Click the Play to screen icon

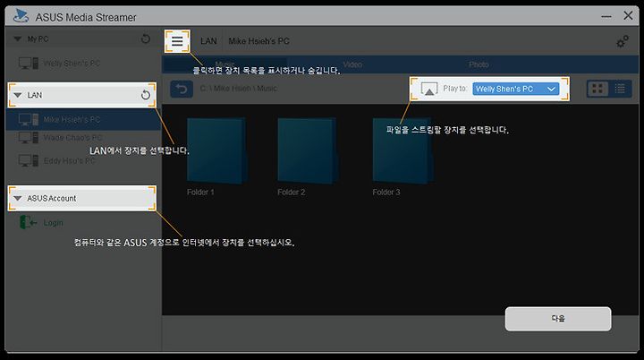[x=429, y=89]
